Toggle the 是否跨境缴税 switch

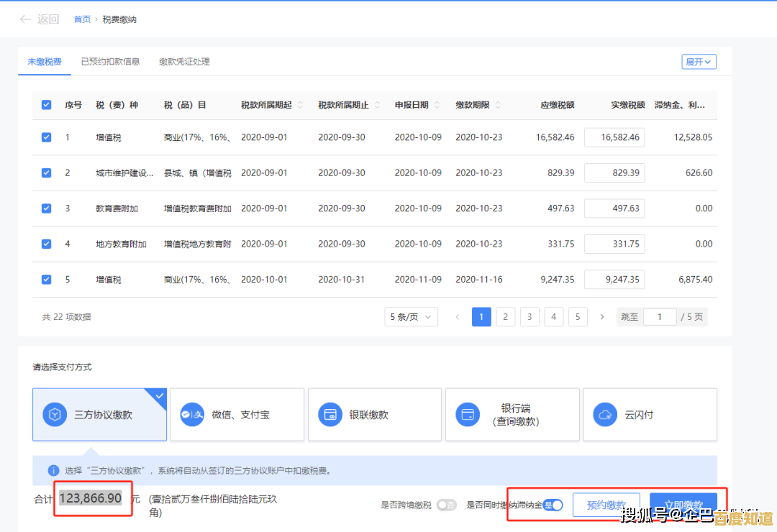pos(447,505)
